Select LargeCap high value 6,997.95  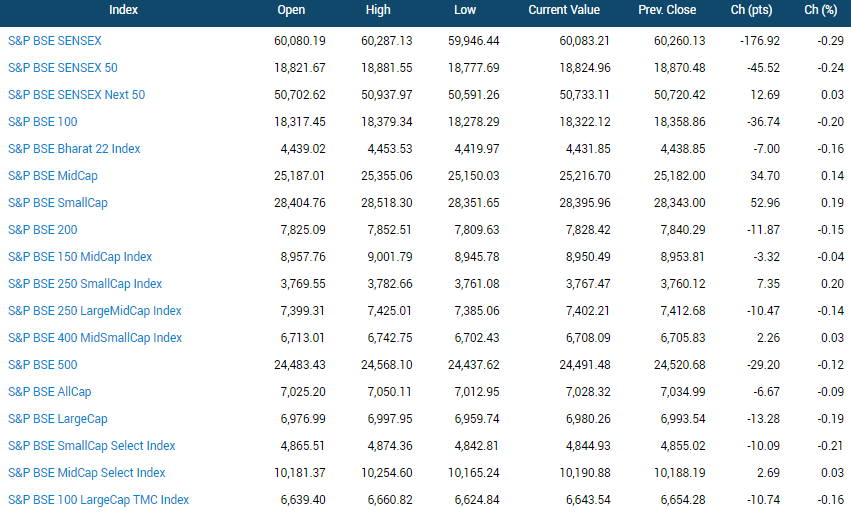pyautogui.click(x=390, y=419)
